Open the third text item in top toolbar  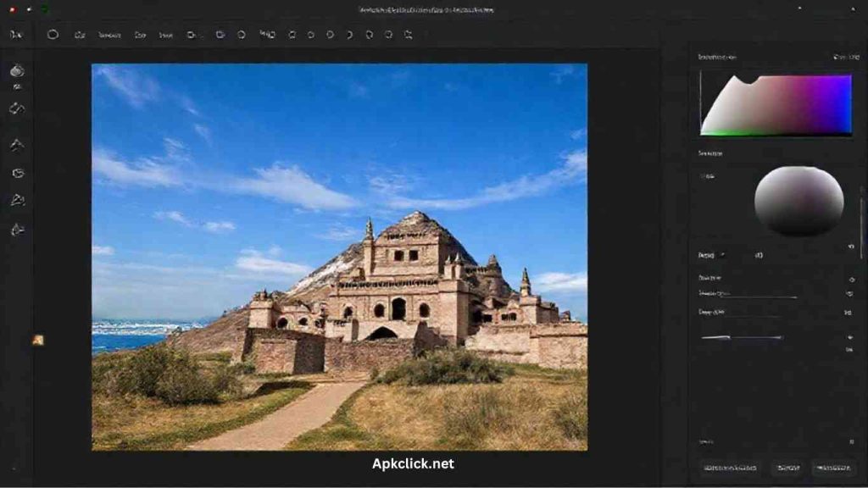(x=166, y=36)
